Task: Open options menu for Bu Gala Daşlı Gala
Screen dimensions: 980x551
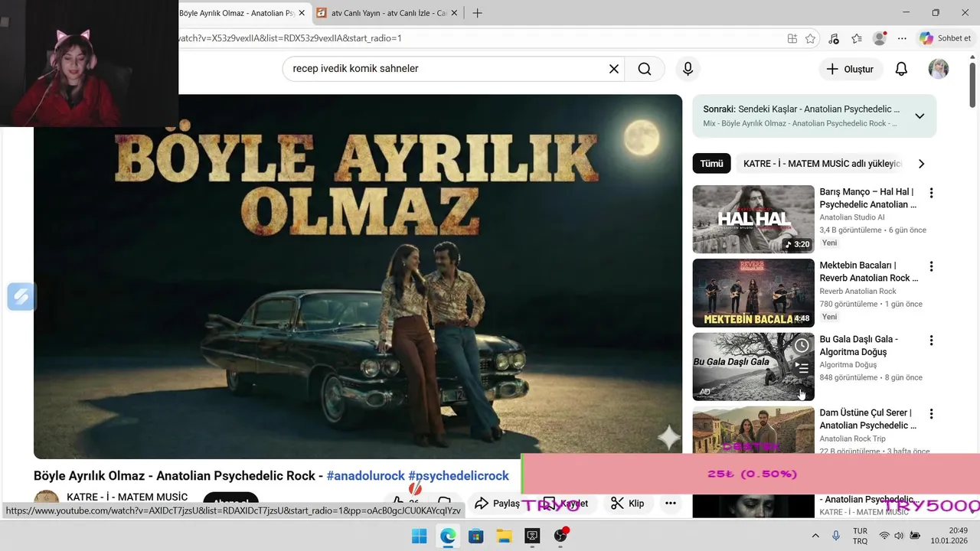Action: [931, 340]
